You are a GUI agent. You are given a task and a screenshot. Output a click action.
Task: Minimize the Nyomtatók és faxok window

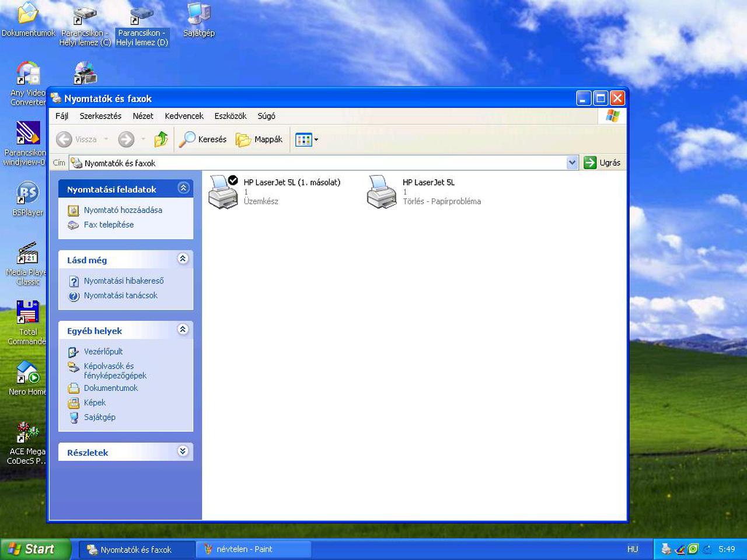pos(584,98)
